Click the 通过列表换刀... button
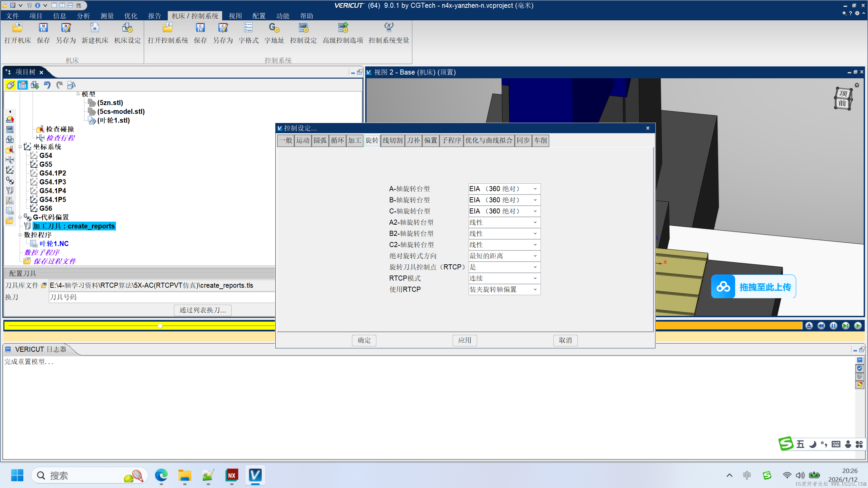 point(202,310)
